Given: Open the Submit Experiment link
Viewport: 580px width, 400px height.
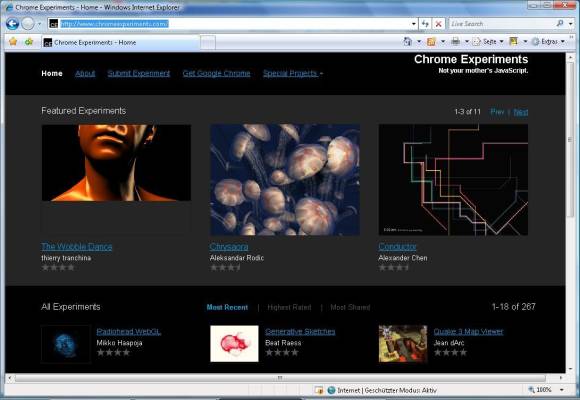Looking at the screenshot, I should pyautogui.click(x=139, y=73).
